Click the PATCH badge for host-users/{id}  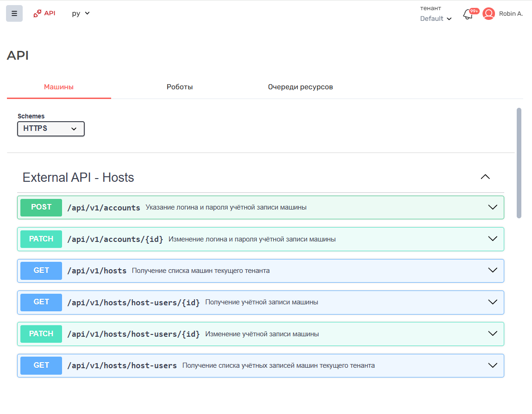coord(41,334)
